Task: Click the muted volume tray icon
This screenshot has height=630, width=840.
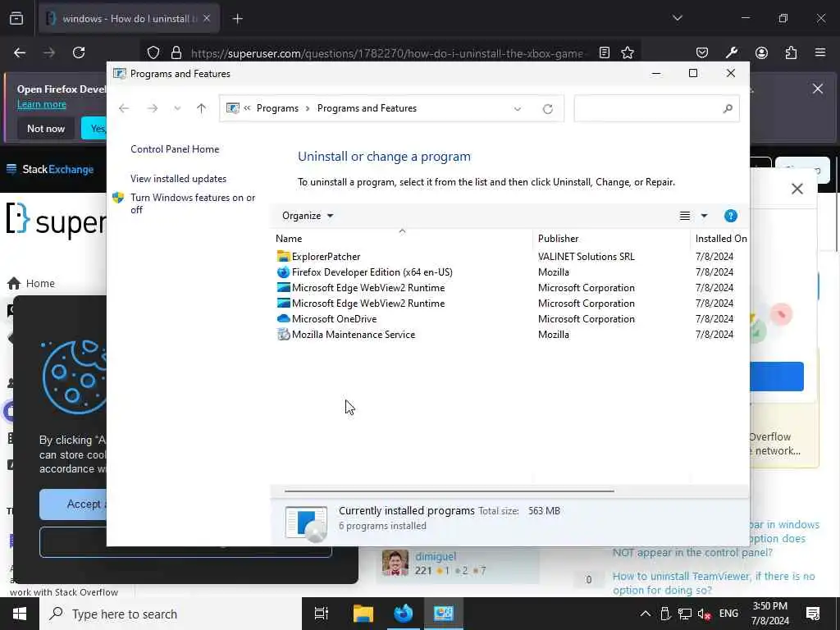Action: click(704, 614)
